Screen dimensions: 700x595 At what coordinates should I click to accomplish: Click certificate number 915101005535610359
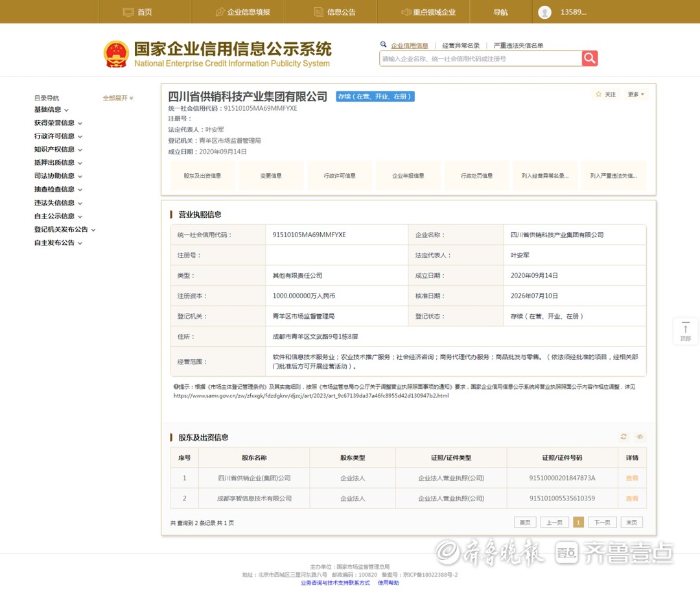[x=562, y=498]
